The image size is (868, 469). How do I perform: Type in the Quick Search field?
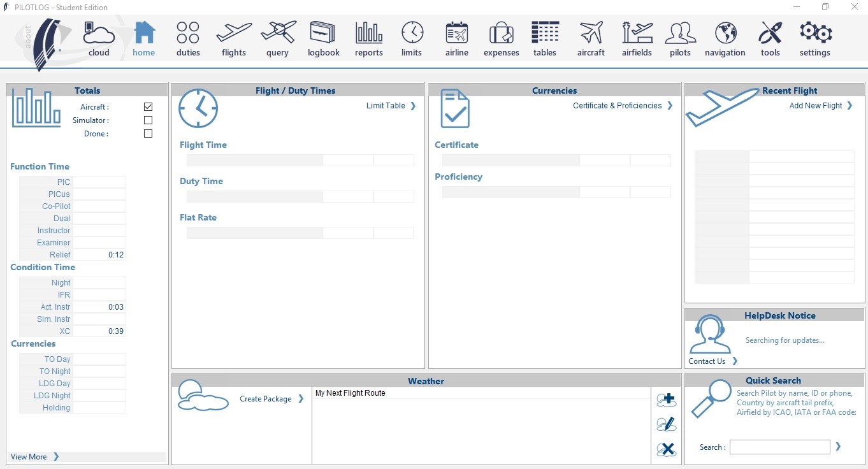coord(779,447)
